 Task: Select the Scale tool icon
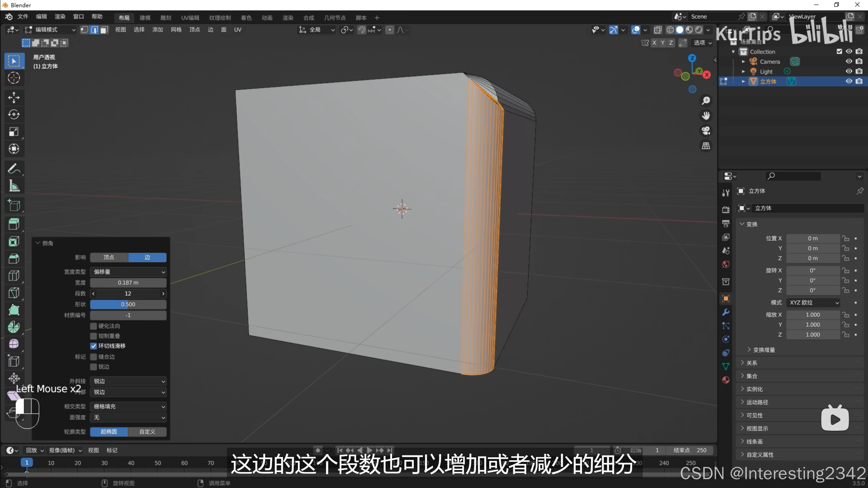14,132
